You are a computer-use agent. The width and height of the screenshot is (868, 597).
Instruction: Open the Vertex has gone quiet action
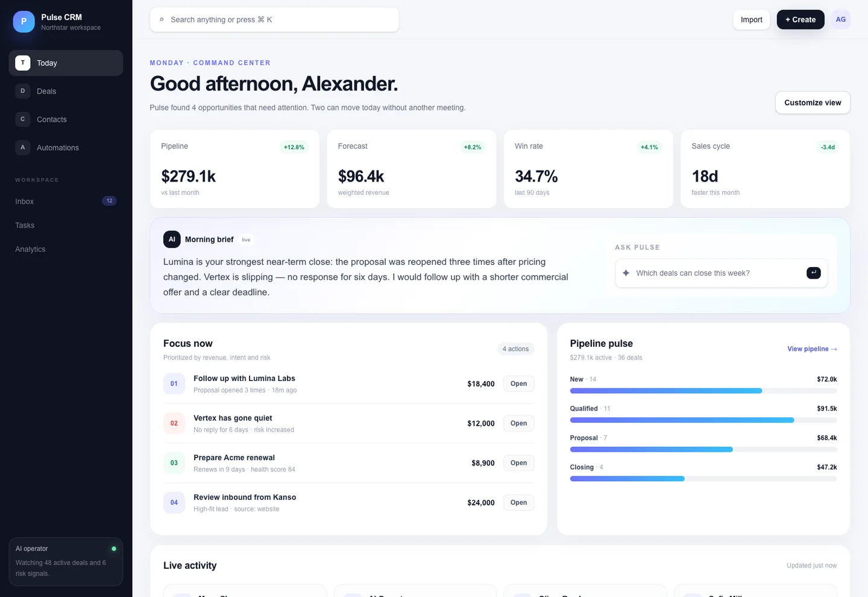coord(518,423)
